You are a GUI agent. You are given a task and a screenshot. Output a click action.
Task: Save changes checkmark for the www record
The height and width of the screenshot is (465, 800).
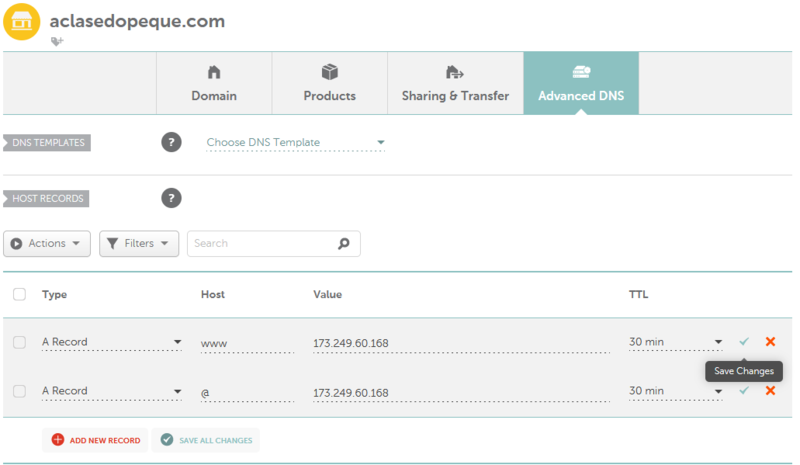point(744,341)
